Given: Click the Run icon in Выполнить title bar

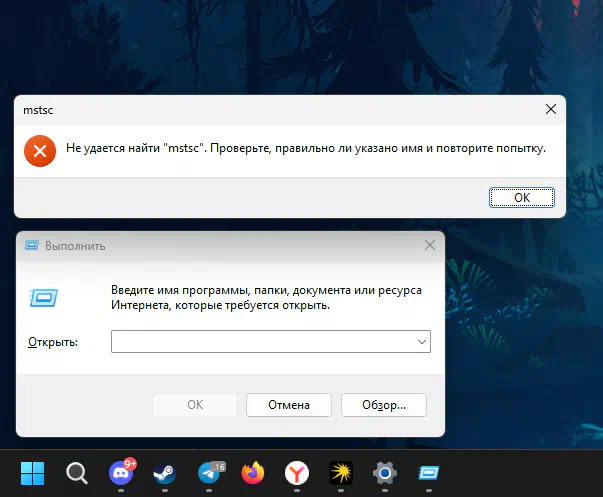Looking at the screenshot, I should click(x=32, y=245).
